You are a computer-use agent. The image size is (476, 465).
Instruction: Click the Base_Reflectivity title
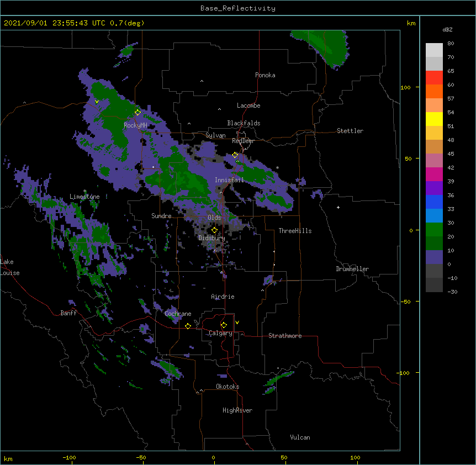[x=238, y=8]
